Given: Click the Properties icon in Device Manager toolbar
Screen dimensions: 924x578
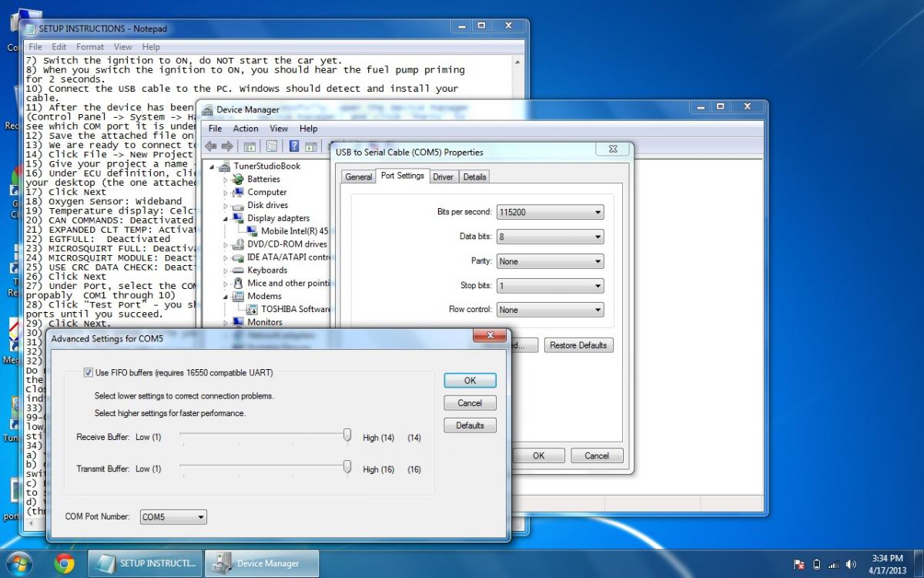Looking at the screenshot, I should pyautogui.click(x=272, y=146).
